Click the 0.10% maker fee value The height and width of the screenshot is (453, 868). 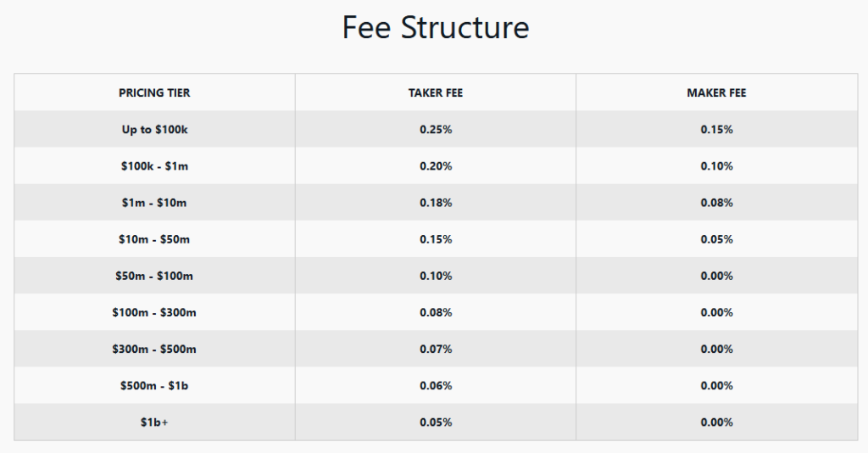[716, 166]
